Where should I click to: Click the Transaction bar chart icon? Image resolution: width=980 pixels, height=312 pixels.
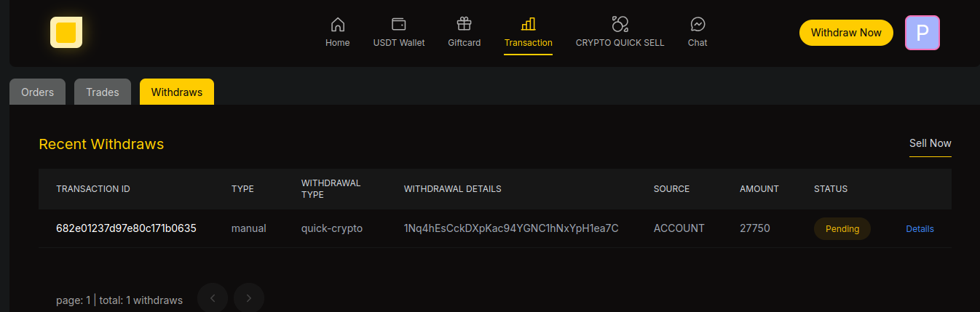tap(529, 24)
